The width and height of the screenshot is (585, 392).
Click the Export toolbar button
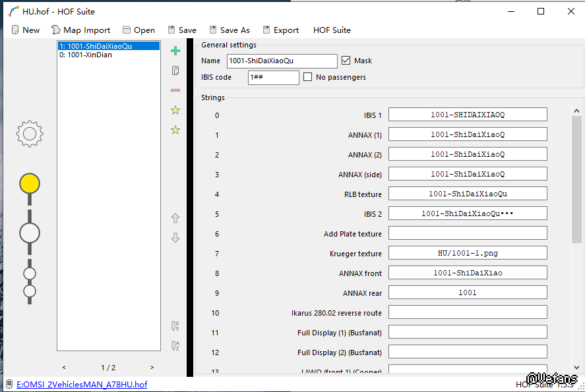point(280,30)
